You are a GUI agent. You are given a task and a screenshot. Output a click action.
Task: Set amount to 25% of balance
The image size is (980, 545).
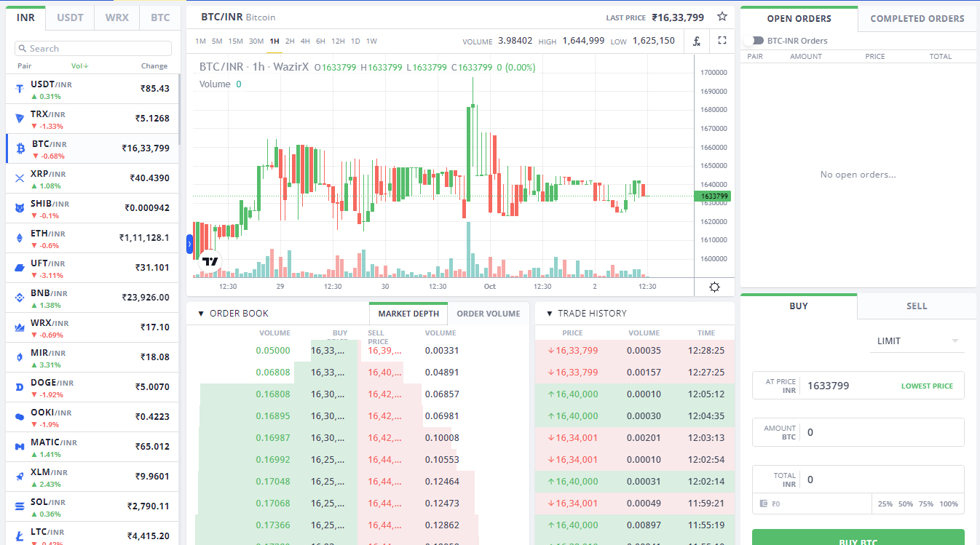885,504
